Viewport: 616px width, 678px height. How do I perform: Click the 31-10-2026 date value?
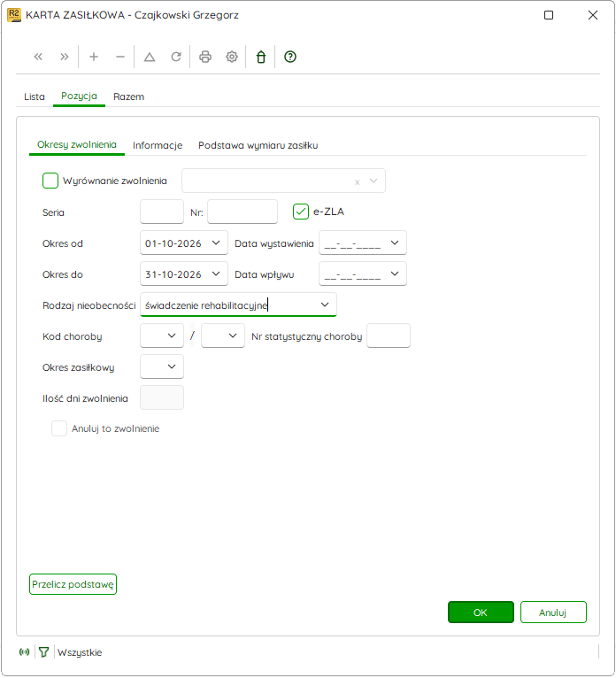[x=173, y=274]
